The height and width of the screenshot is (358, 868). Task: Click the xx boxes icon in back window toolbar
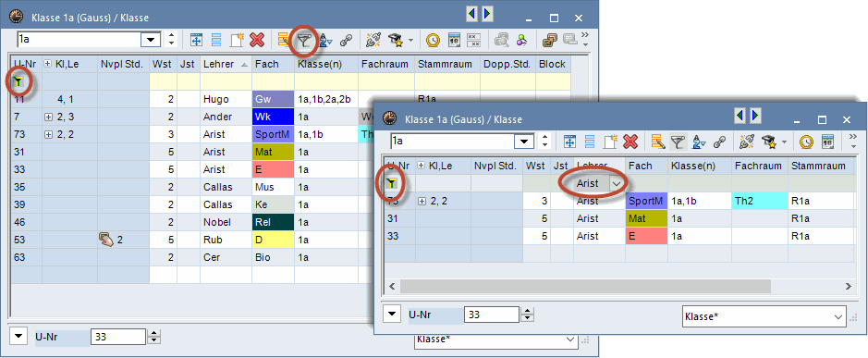tap(474, 40)
